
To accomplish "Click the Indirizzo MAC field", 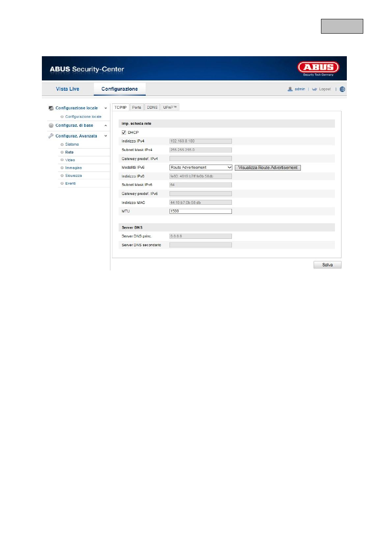I will (x=201, y=202).
